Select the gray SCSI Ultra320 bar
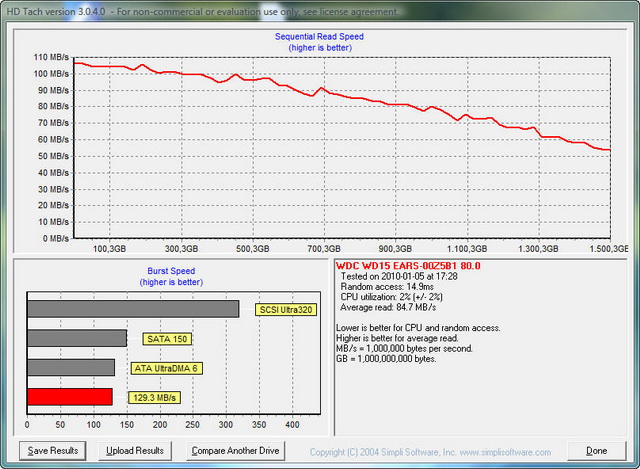The width and height of the screenshot is (640, 469). (133, 310)
